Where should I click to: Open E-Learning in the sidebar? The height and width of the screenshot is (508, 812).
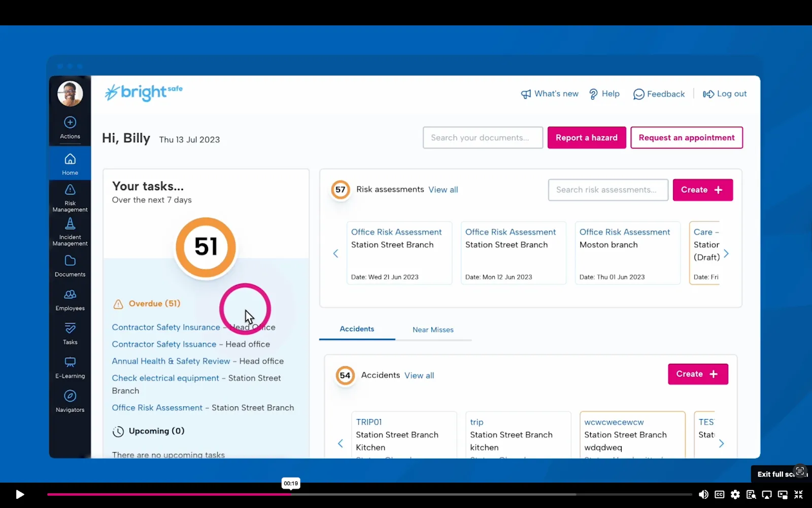[x=70, y=367]
